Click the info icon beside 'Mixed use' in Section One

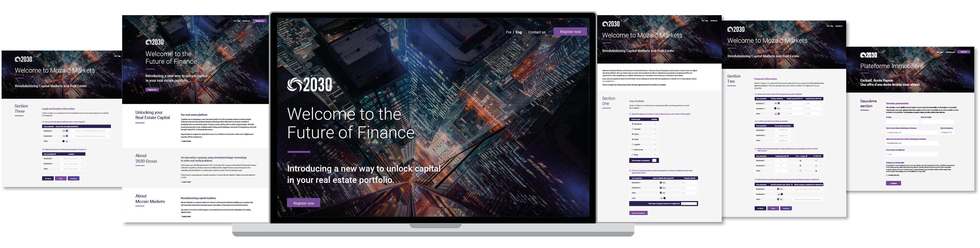(642, 150)
